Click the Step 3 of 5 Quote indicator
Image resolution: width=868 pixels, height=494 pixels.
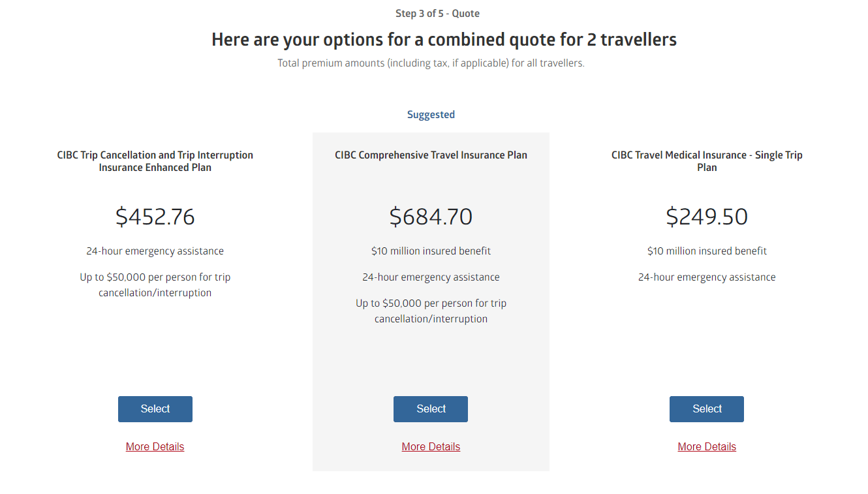[437, 13]
